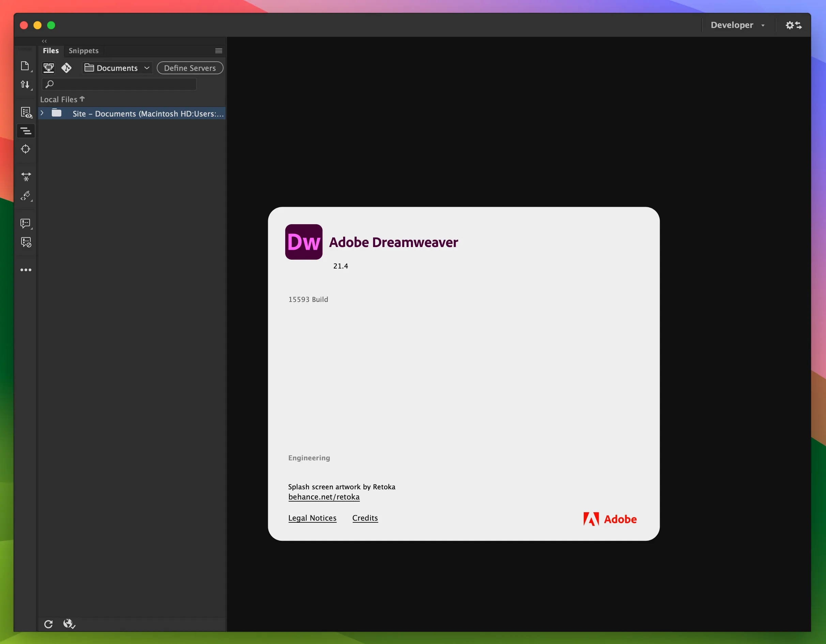Open the new document icon in the sidebar
This screenshot has height=644, width=826.
tap(25, 66)
